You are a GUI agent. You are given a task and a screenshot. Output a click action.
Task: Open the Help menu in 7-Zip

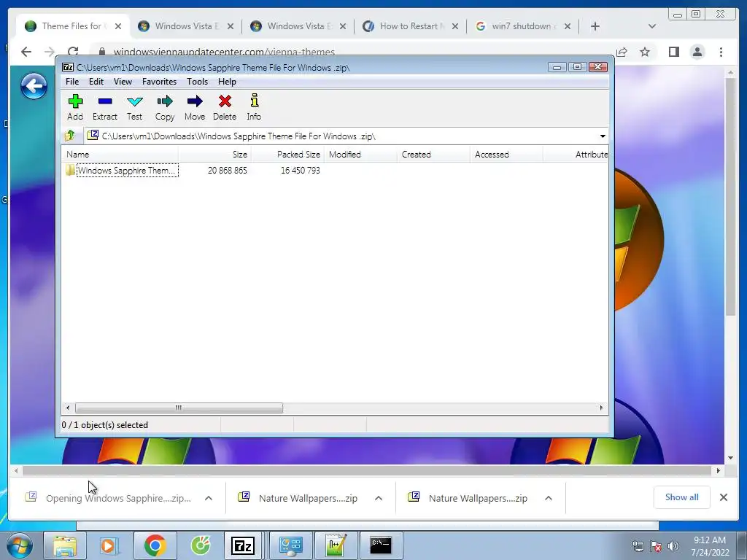[x=228, y=82]
